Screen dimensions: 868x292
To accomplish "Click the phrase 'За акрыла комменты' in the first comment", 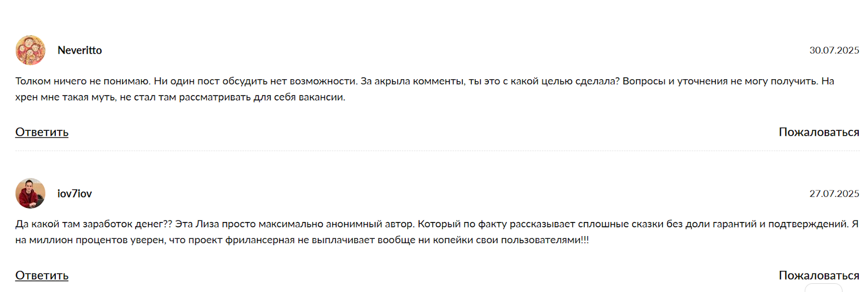I will (413, 81).
